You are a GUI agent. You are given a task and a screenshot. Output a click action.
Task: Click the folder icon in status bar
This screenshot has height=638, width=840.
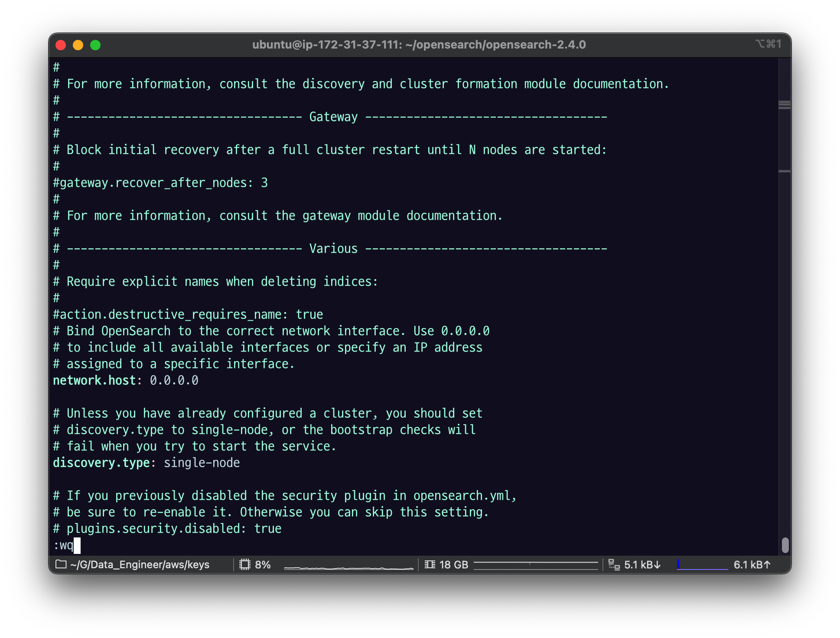[61, 564]
